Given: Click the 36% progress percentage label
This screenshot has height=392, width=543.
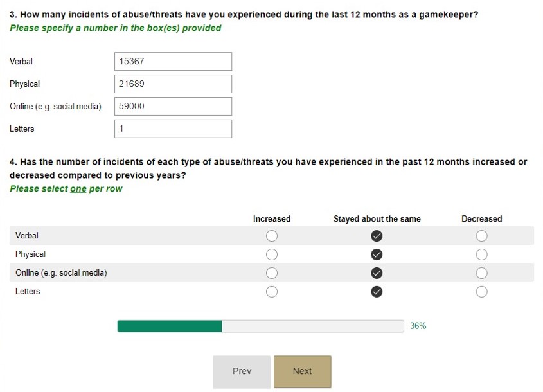Looking at the screenshot, I should coord(418,326).
